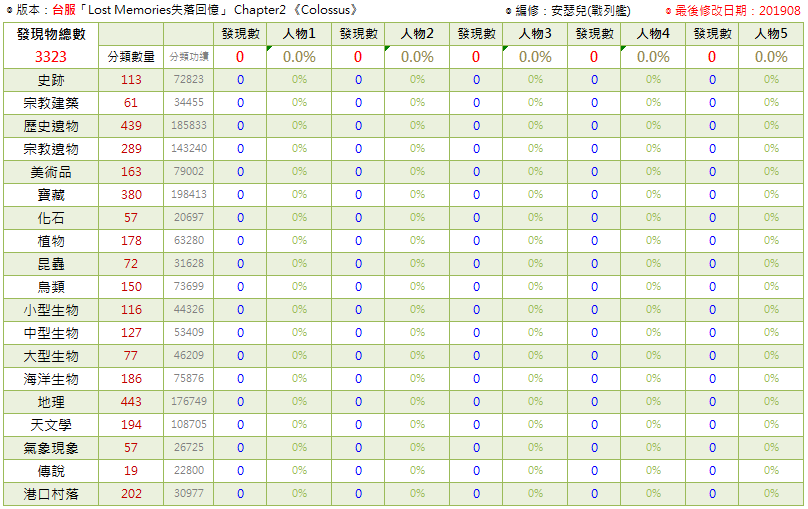Click the count 289 for 宗教遺物

click(131, 149)
